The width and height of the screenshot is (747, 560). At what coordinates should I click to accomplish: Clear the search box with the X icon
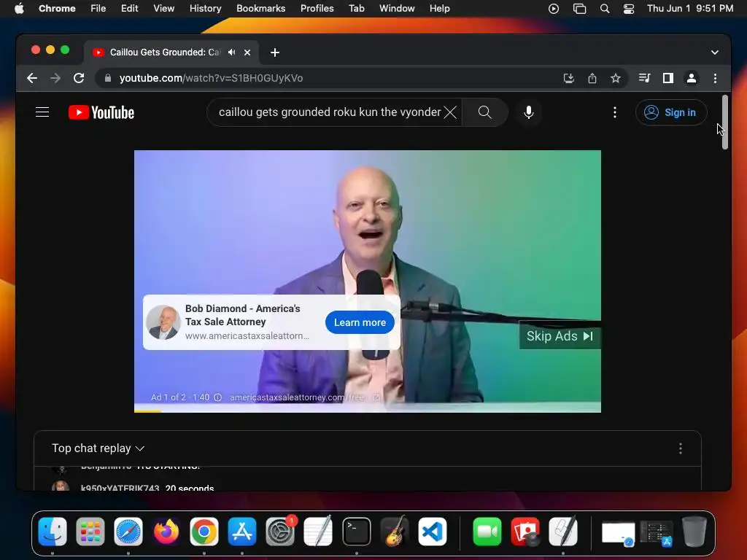tap(450, 112)
